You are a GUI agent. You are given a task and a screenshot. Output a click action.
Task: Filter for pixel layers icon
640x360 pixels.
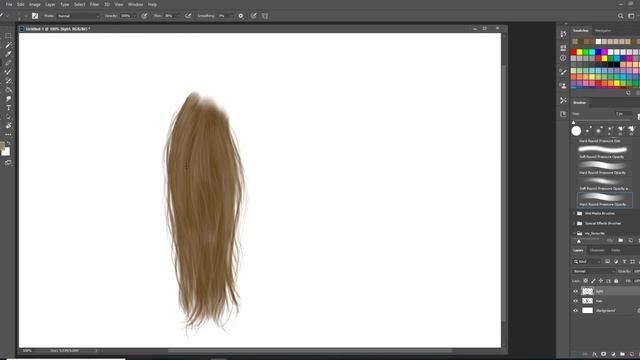[x=607, y=262]
